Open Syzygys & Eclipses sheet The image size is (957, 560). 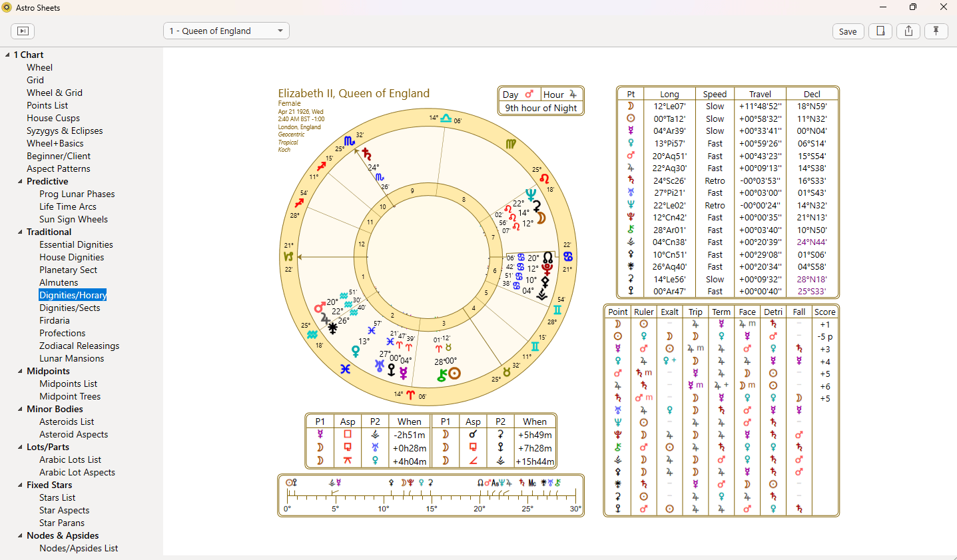point(65,131)
